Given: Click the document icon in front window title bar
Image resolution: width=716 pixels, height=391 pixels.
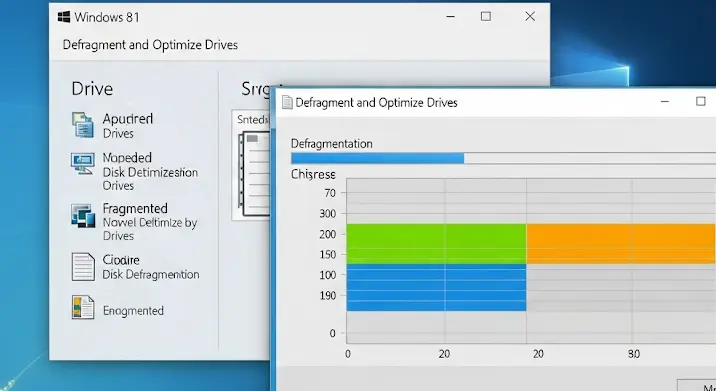Looking at the screenshot, I should tap(287, 102).
